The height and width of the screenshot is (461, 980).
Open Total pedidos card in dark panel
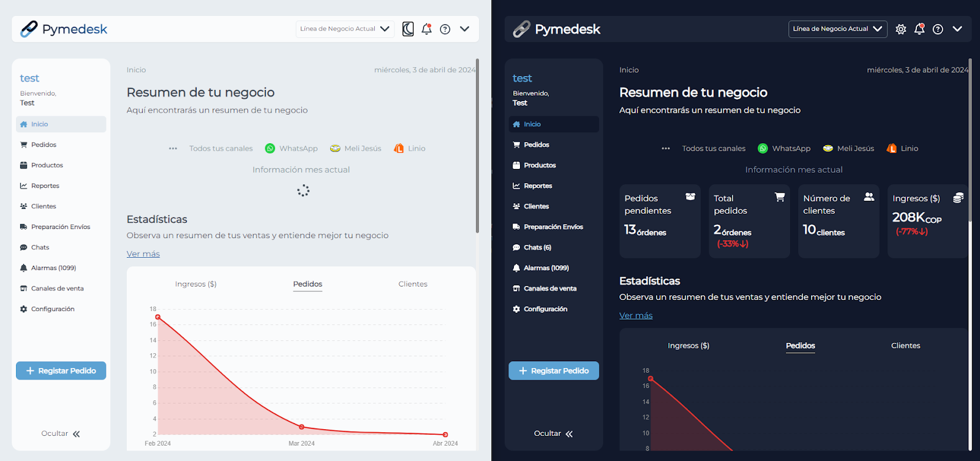point(749,221)
